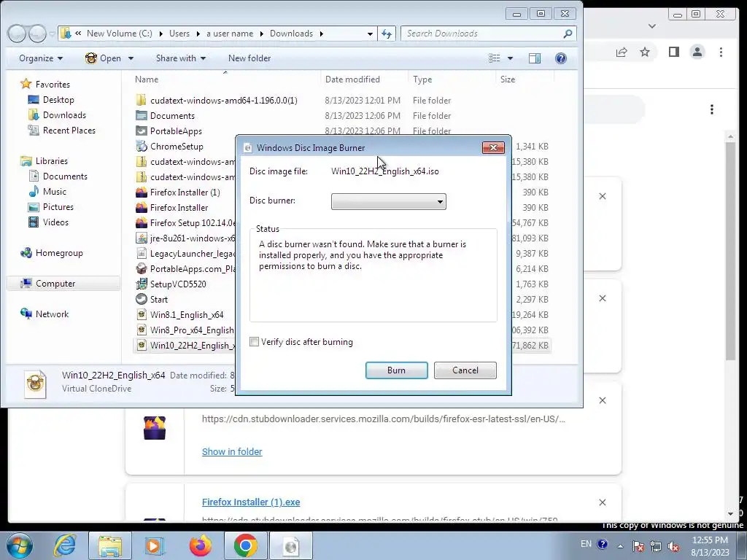Open the Chrome downloads page three-dot menu

[712, 109]
